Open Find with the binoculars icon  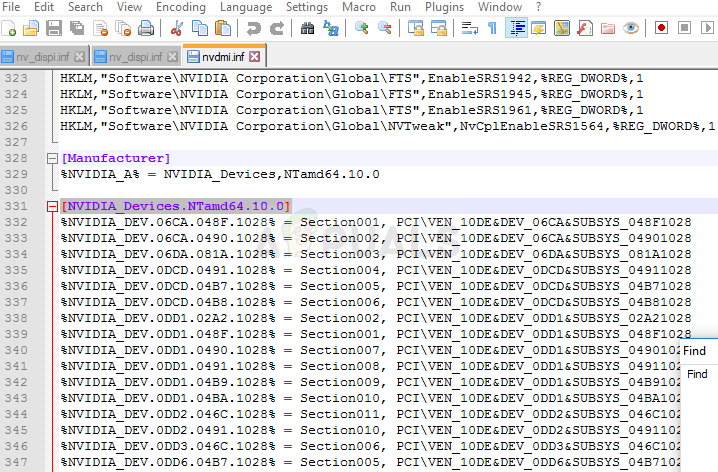tap(307, 28)
